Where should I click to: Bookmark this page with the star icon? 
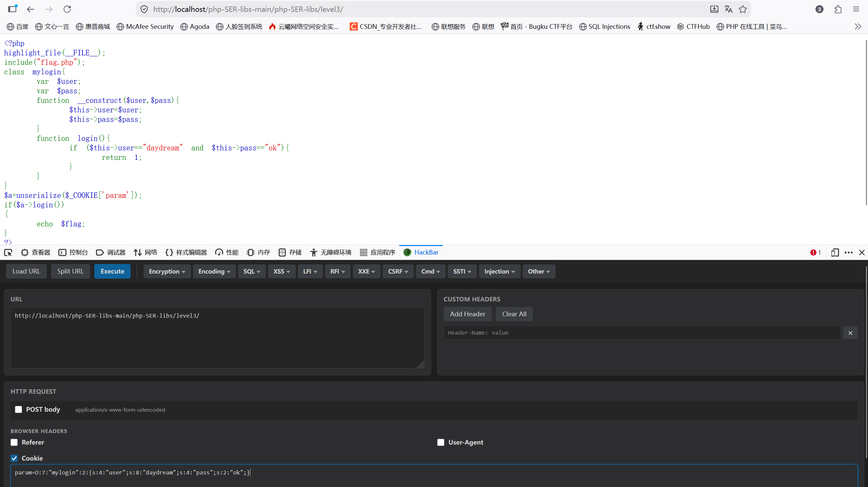(743, 9)
